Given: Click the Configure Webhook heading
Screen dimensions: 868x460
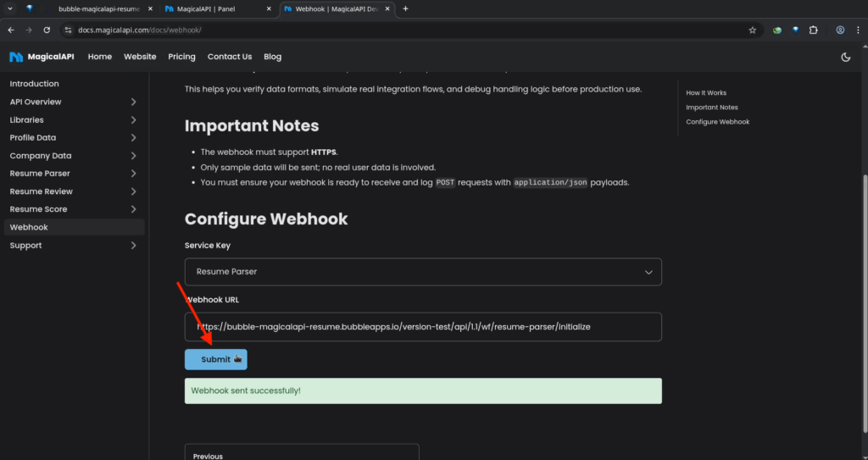Looking at the screenshot, I should click(266, 219).
